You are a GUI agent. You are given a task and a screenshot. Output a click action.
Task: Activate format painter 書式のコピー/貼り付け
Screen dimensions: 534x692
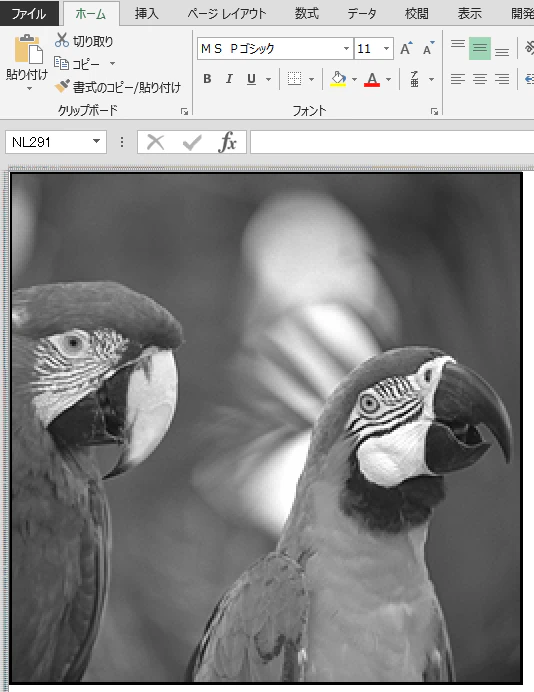[x=118, y=87]
